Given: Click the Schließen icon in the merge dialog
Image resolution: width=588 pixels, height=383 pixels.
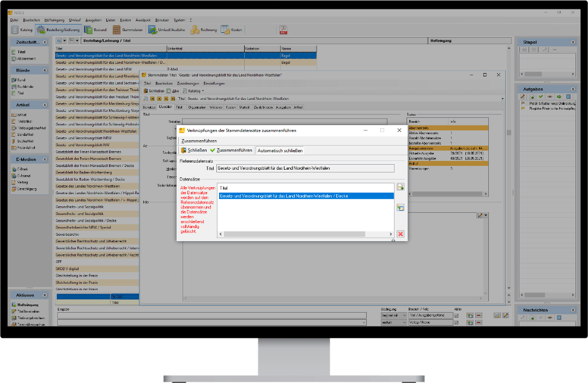Looking at the screenshot, I should click(193, 150).
